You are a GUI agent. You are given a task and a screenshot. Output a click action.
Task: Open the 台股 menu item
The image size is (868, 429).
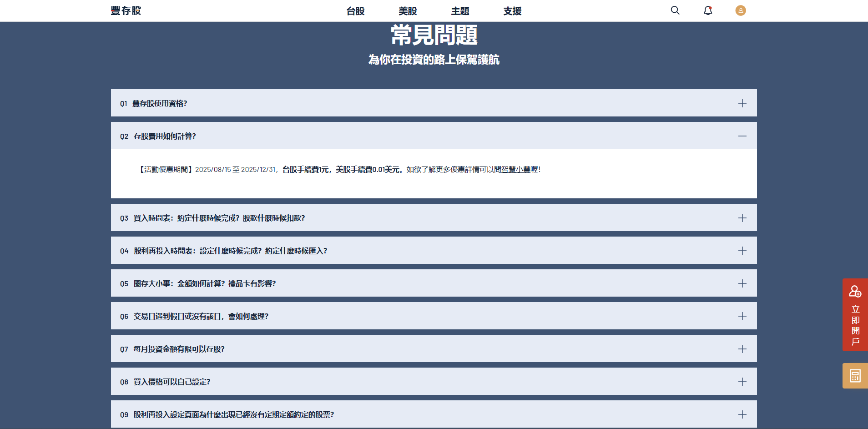[x=355, y=10]
